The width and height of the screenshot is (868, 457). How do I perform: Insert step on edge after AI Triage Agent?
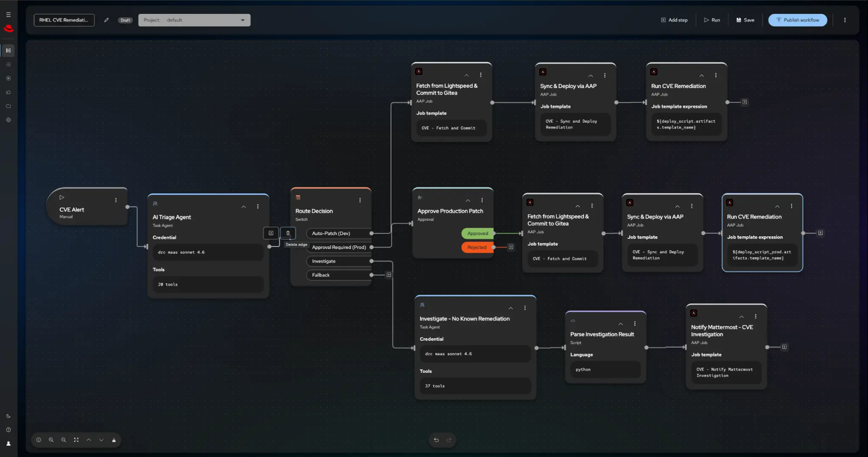click(x=271, y=233)
